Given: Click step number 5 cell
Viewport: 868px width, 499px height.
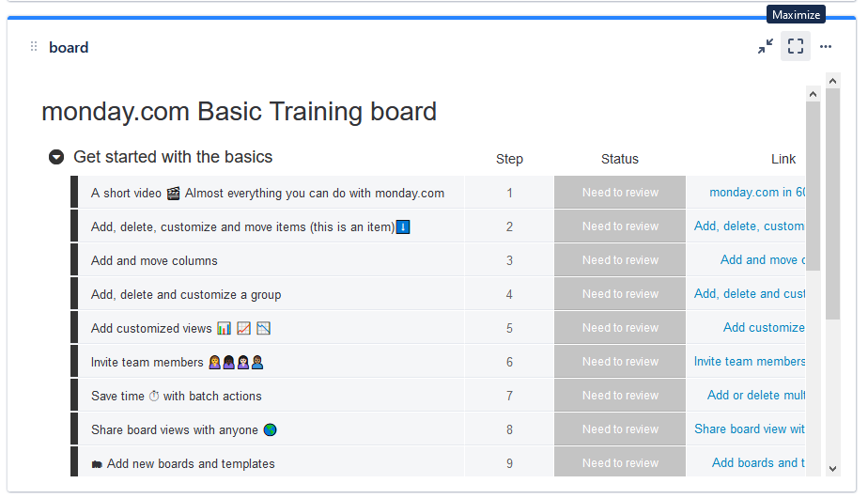Looking at the screenshot, I should coord(509,328).
